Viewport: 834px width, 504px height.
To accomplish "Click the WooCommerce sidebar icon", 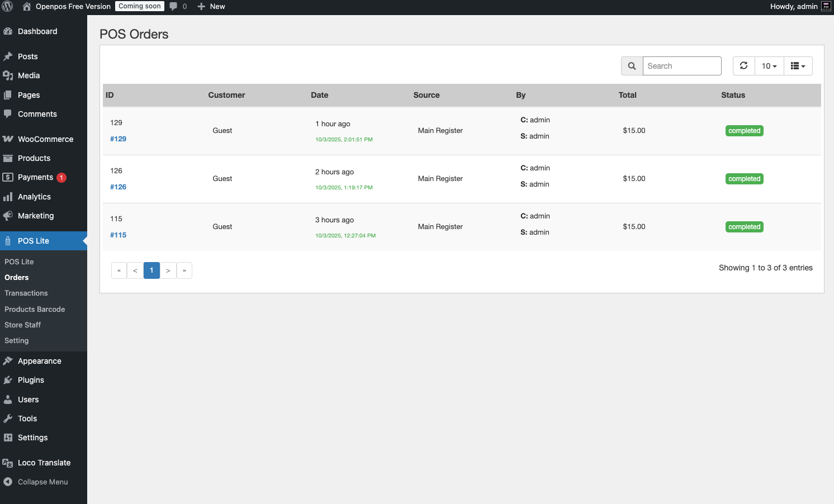I will coord(8,139).
